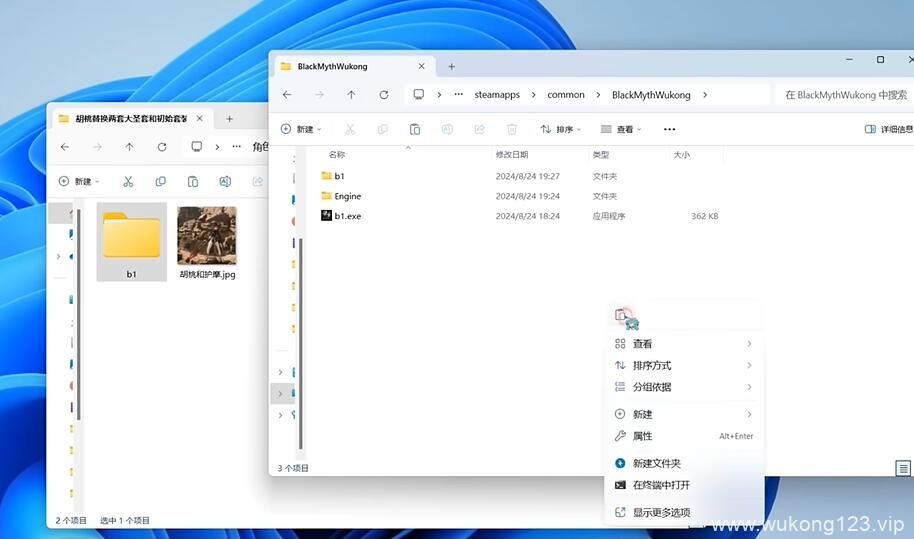Click Copy icon in 胡桃 window toolbar
This screenshot has width=914, height=539.
[160, 181]
